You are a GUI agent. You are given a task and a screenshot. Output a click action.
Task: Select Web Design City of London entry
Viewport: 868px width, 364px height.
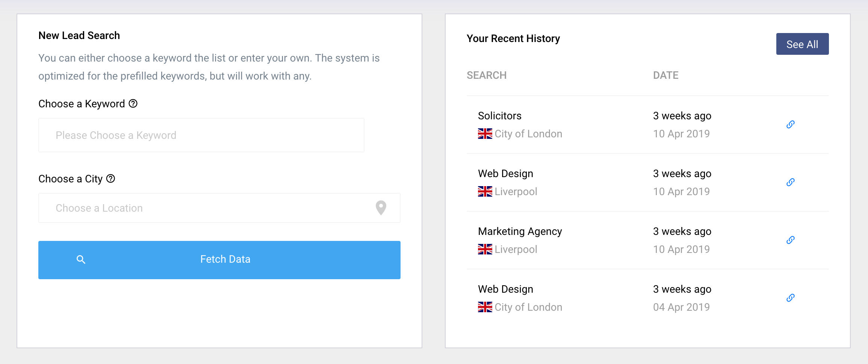pos(505,289)
